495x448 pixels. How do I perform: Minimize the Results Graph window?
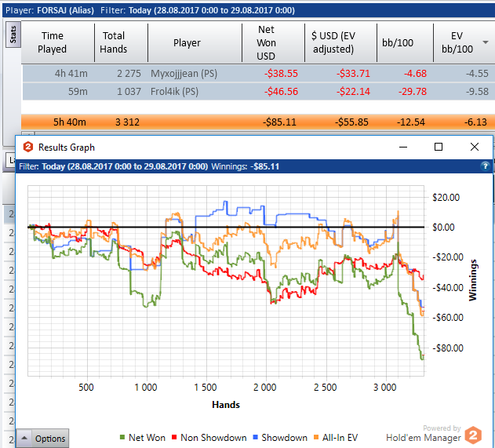point(403,148)
